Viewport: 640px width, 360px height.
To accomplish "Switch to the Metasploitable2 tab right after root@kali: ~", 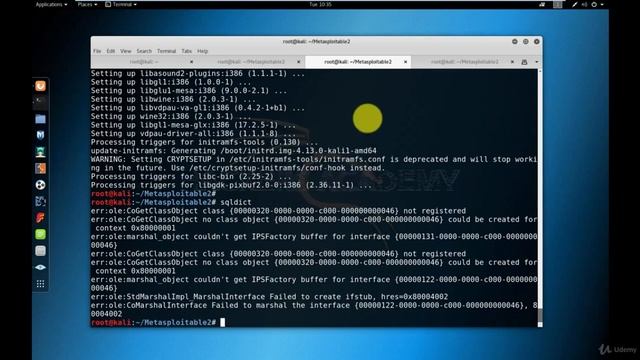I will [x=251, y=62].
